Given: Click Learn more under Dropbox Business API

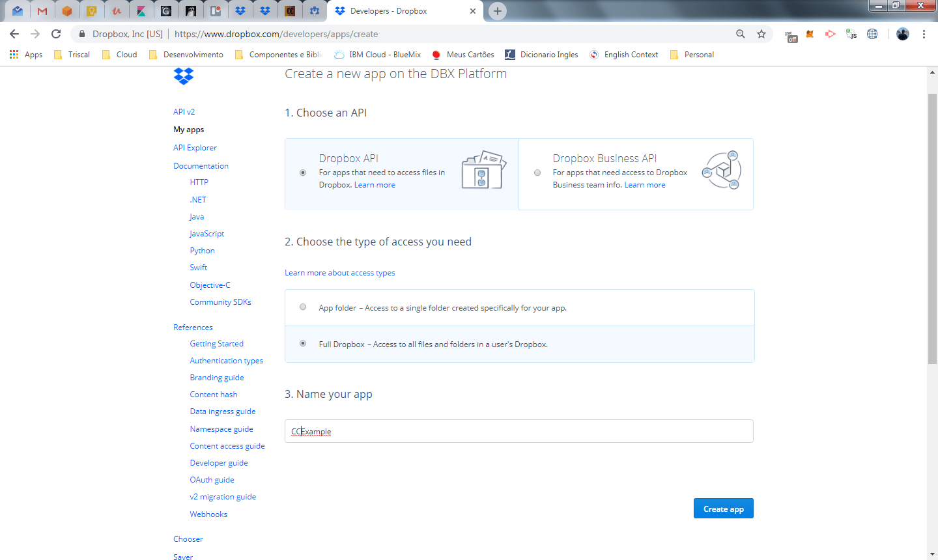Looking at the screenshot, I should 645,185.
